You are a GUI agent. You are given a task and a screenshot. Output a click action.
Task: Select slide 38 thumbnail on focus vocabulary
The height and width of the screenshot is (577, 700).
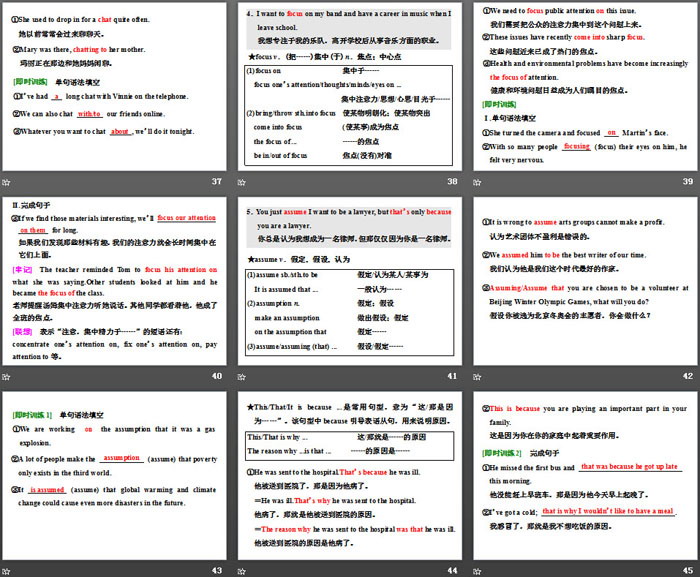pos(350,87)
